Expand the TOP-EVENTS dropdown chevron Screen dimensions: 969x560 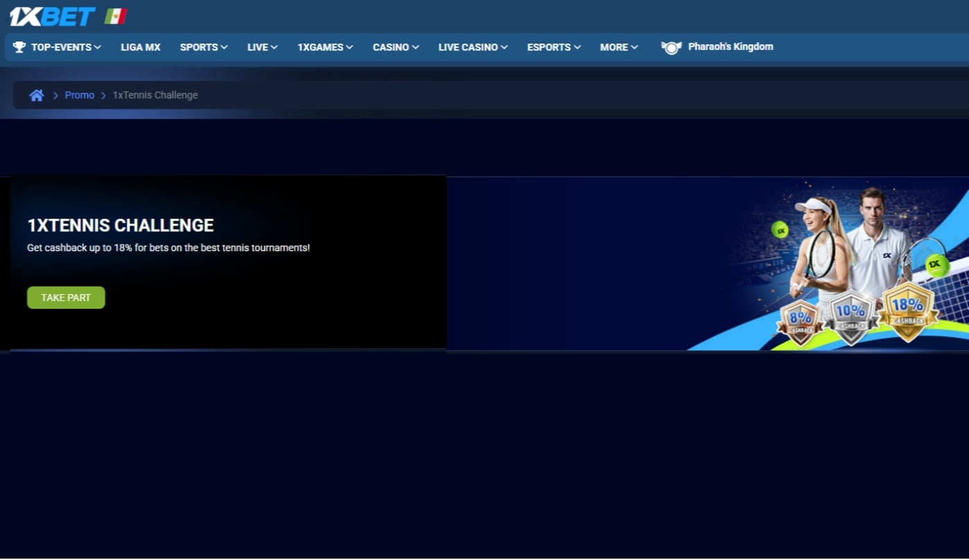98,47
